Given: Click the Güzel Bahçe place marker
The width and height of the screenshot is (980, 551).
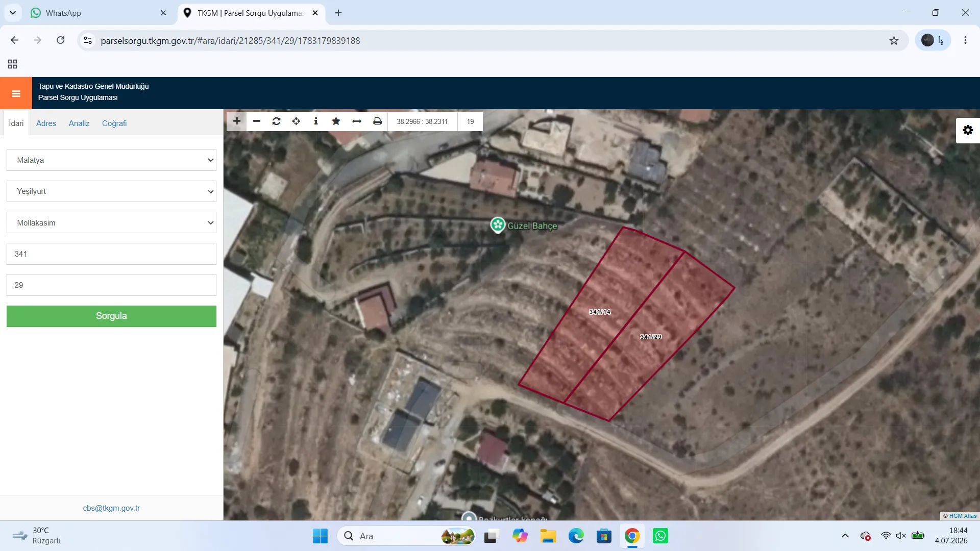Looking at the screenshot, I should pyautogui.click(x=498, y=225).
